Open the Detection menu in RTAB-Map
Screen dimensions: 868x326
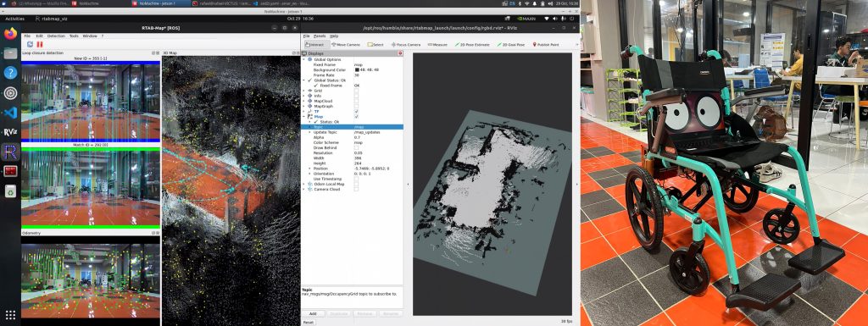click(x=56, y=36)
